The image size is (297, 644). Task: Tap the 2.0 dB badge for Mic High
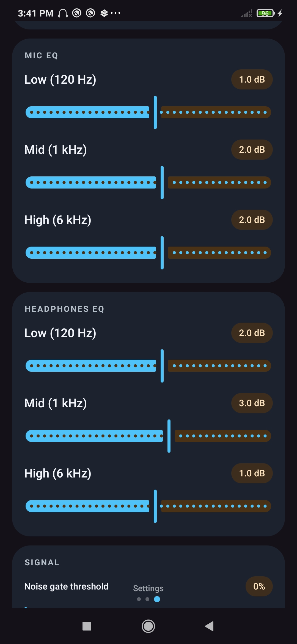(252, 220)
